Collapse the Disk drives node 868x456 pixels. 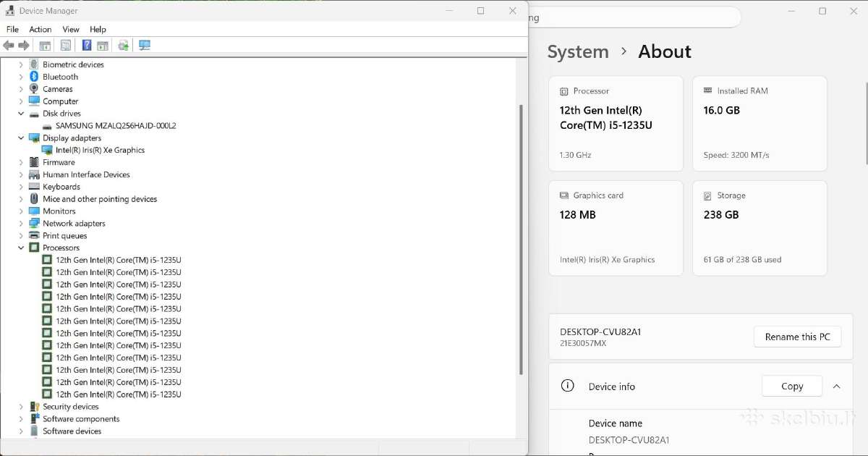pyautogui.click(x=21, y=114)
